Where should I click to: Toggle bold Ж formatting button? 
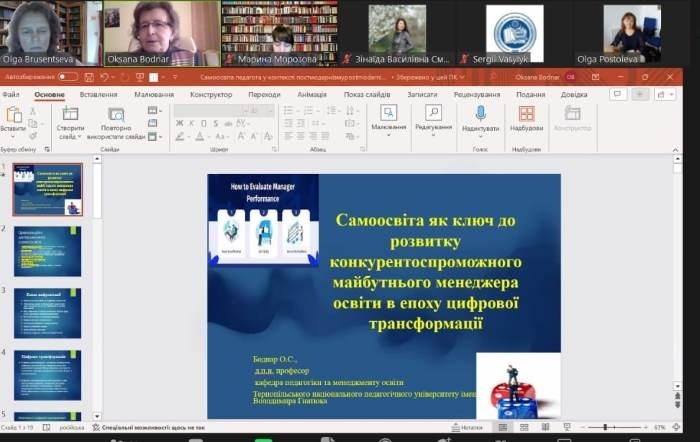pyautogui.click(x=179, y=123)
